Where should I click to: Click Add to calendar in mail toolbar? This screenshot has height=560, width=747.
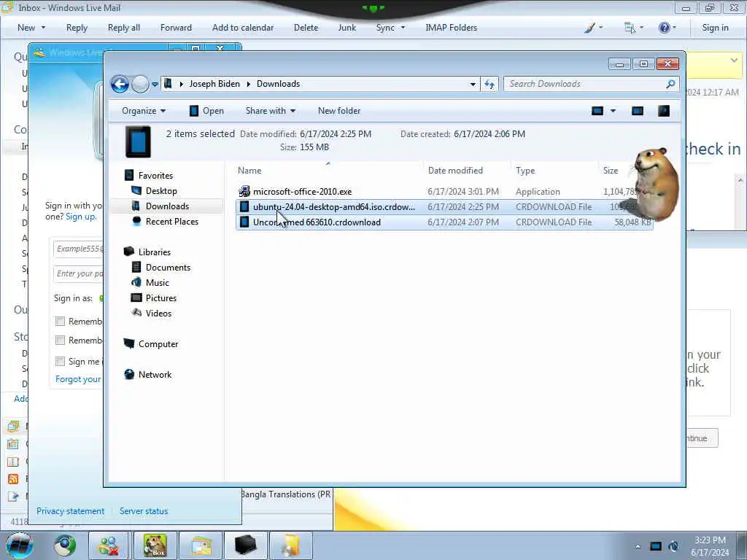click(x=243, y=28)
